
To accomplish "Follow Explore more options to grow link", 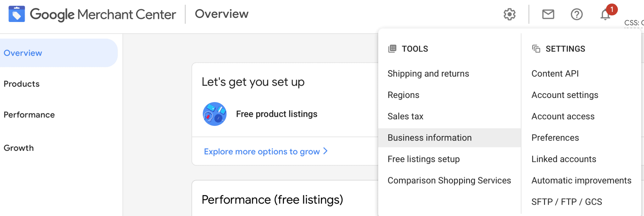I will point(266,151).
